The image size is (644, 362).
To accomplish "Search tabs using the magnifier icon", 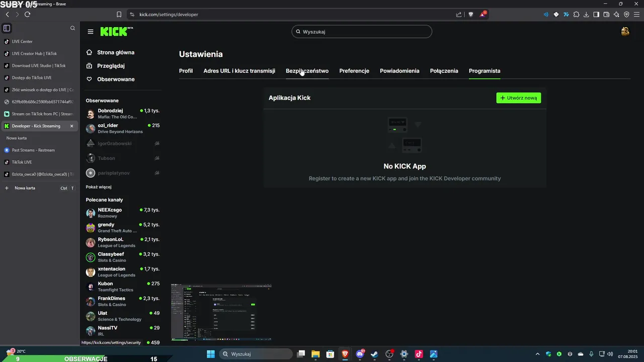I will pyautogui.click(x=72, y=28).
